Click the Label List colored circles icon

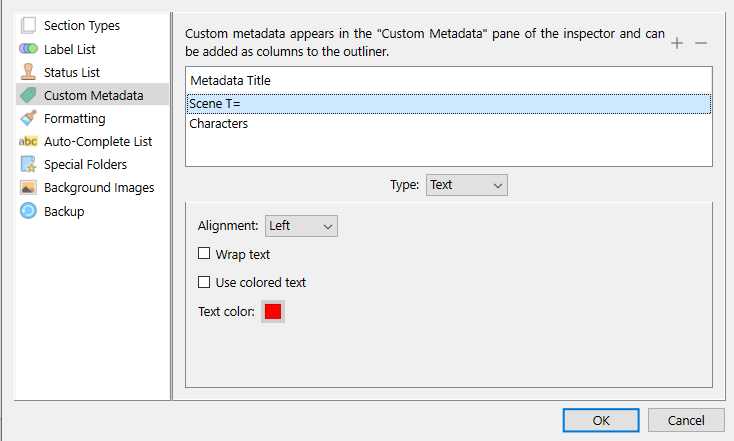pos(28,49)
